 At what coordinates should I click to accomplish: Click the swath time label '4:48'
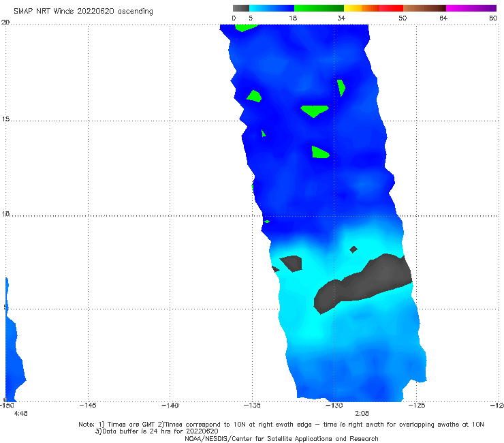click(20, 414)
